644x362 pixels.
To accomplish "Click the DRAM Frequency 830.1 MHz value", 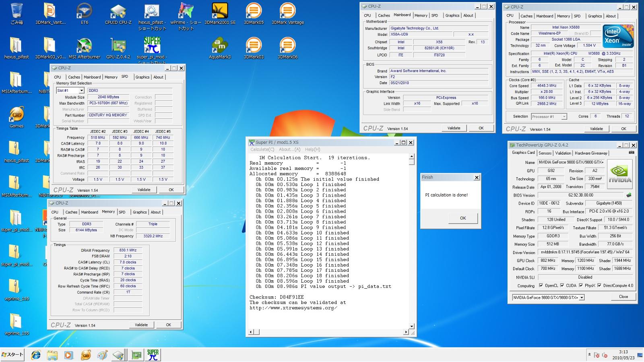I will 128,250.
